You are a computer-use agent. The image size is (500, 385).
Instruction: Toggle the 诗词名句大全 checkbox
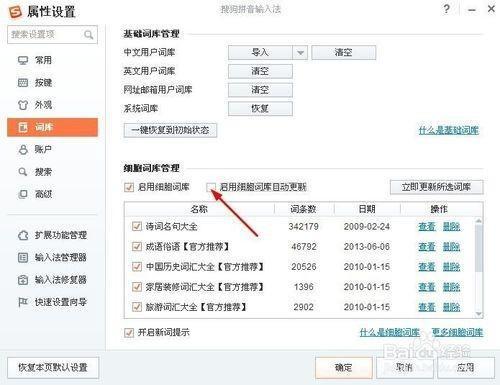point(137,226)
